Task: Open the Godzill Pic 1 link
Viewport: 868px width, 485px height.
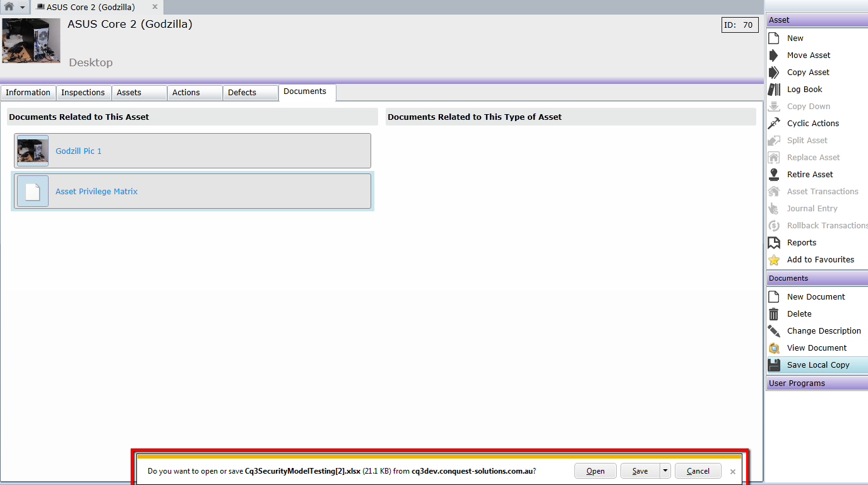Action: point(78,151)
